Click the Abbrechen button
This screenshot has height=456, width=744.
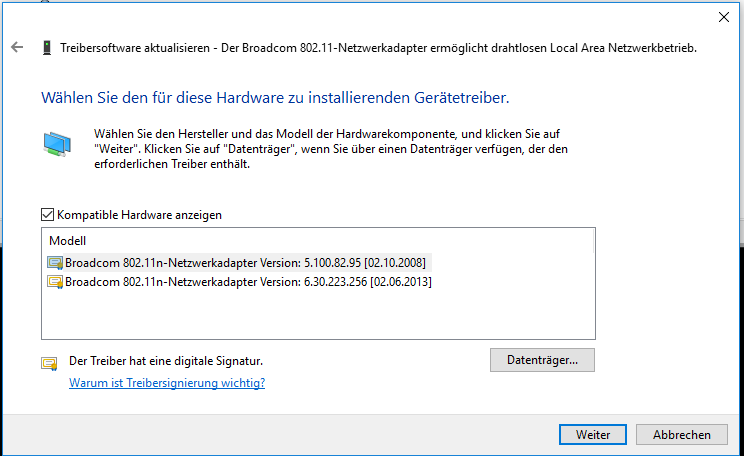682,435
